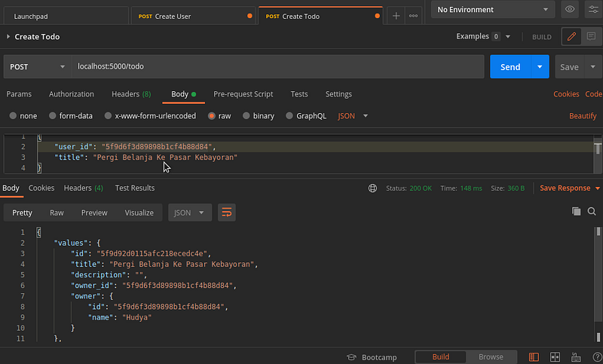Expand the Create Todo request description arrow
603x364 pixels.
[8, 36]
